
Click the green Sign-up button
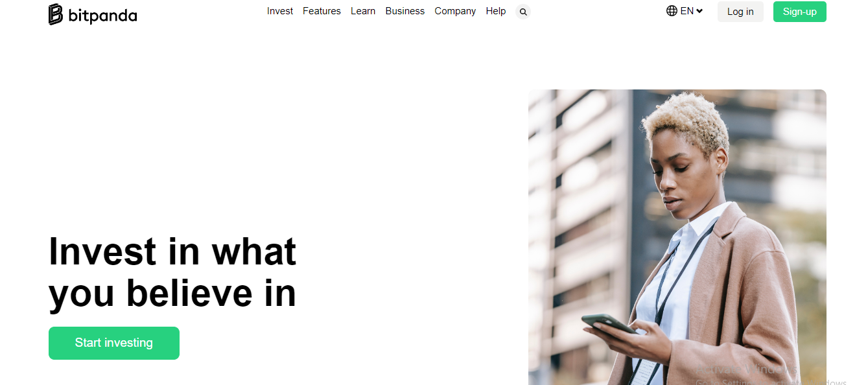tap(800, 12)
